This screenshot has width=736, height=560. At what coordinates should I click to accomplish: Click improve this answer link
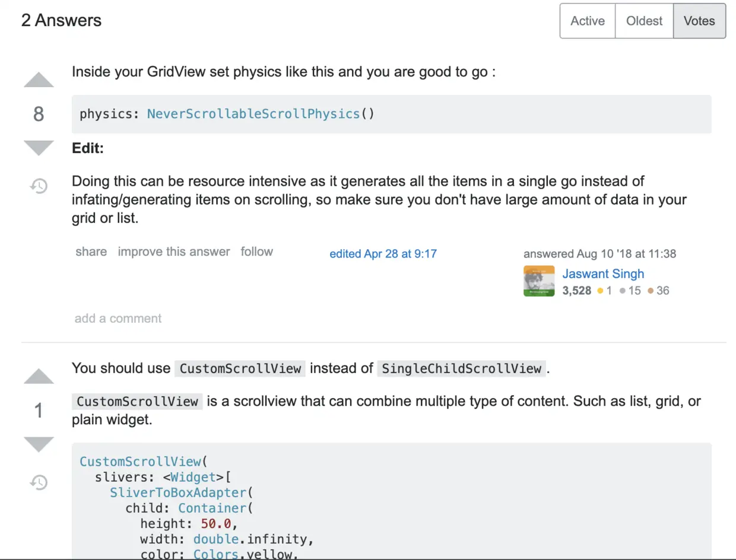point(173,252)
